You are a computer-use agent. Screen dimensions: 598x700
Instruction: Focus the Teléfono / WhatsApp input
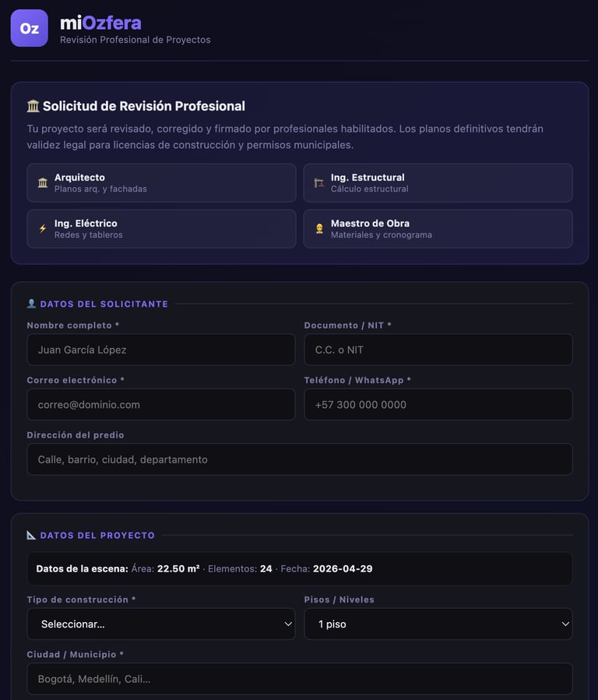[x=438, y=405]
